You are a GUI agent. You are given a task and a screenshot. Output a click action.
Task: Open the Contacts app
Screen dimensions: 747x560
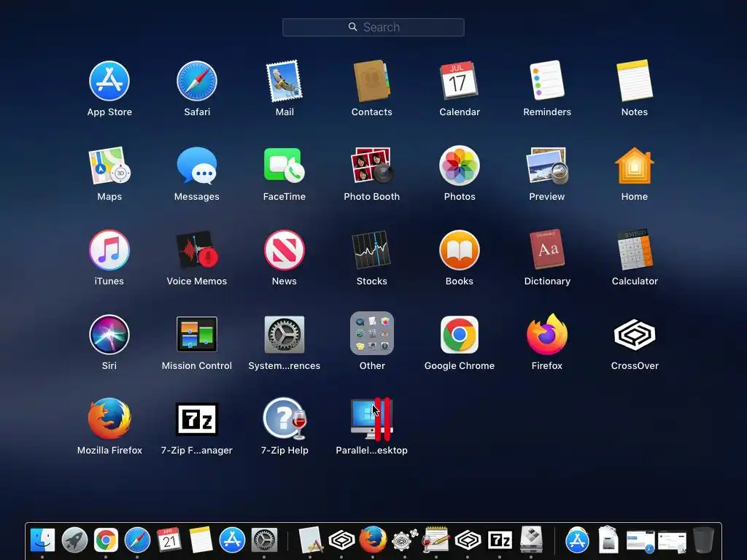(371, 81)
